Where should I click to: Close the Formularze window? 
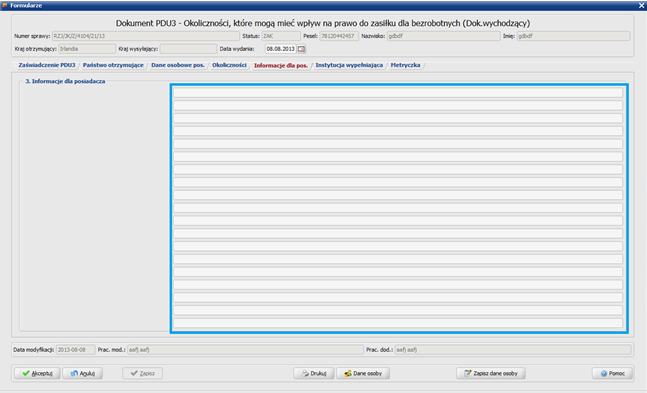tap(642, 5)
